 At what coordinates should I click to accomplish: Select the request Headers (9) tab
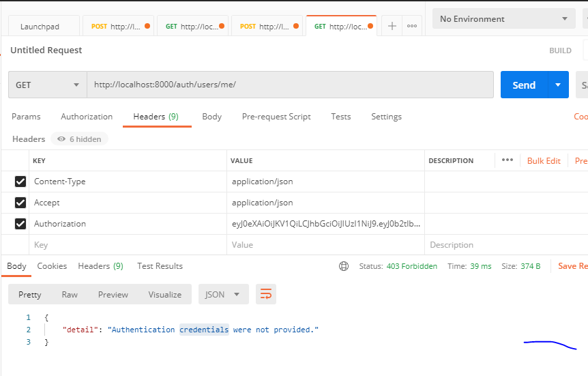coord(156,117)
